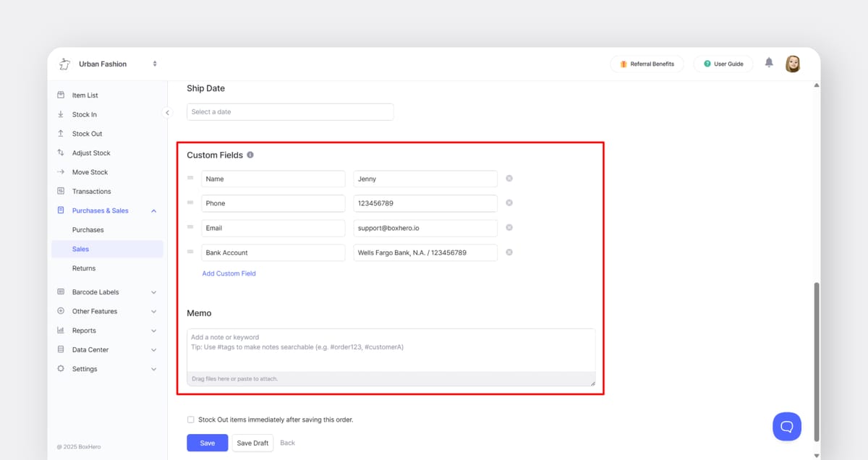Image resolution: width=868 pixels, height=460 pixels.
Task: Enable Stock Out items immediately after saving
Action: 190,419
